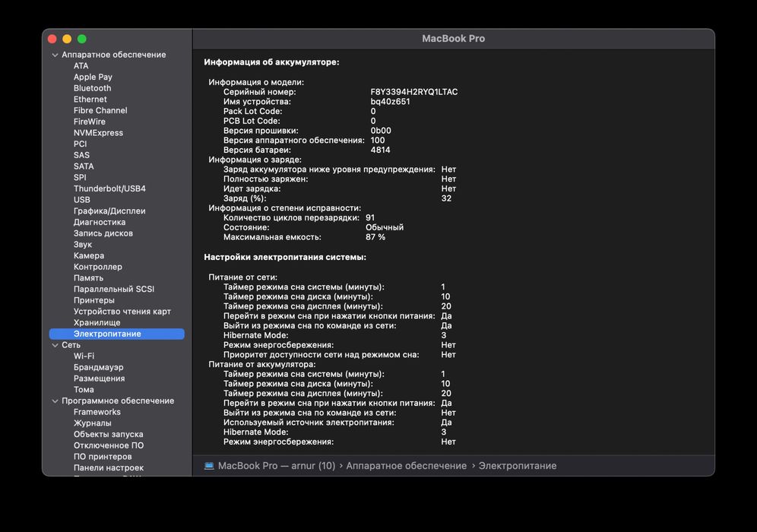Open Брандмауэр network entry
This screenshot has height=532, width=757.
(99, 367)
